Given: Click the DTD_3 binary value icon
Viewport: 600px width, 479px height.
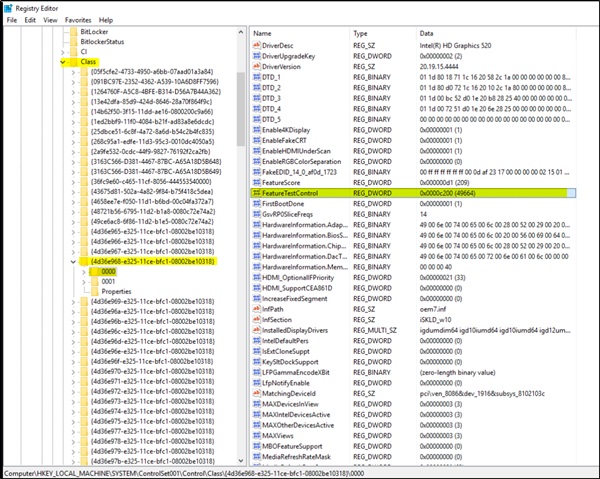Looking at the screenshot, I should tap(256, 98).
